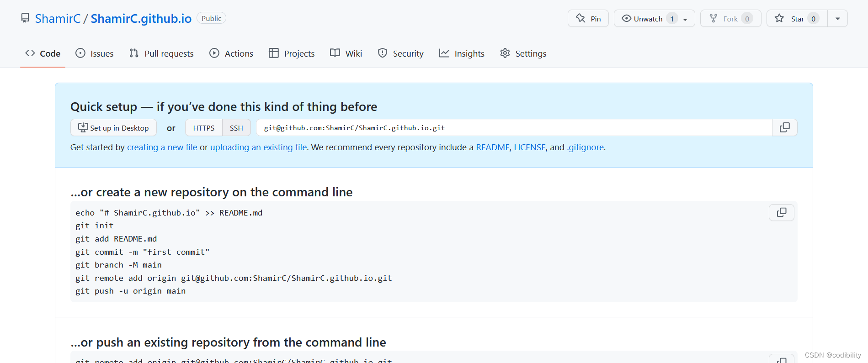Click the Star count badge

pyautogui.click(x=813, y=19)
